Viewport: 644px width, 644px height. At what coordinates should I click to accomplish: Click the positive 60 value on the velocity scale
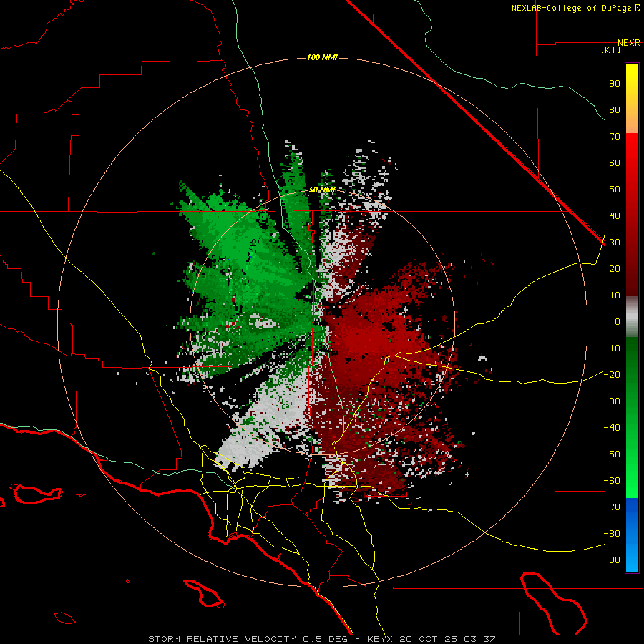[x=615, y=163]
